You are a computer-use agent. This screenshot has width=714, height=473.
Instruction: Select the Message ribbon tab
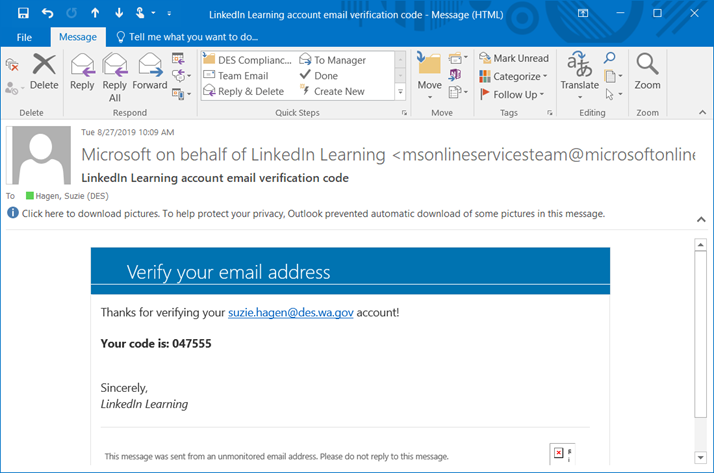[78, 37]
